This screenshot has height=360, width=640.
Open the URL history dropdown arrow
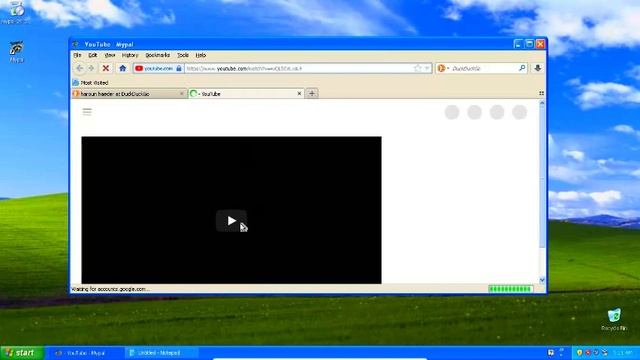click(427, 69)
